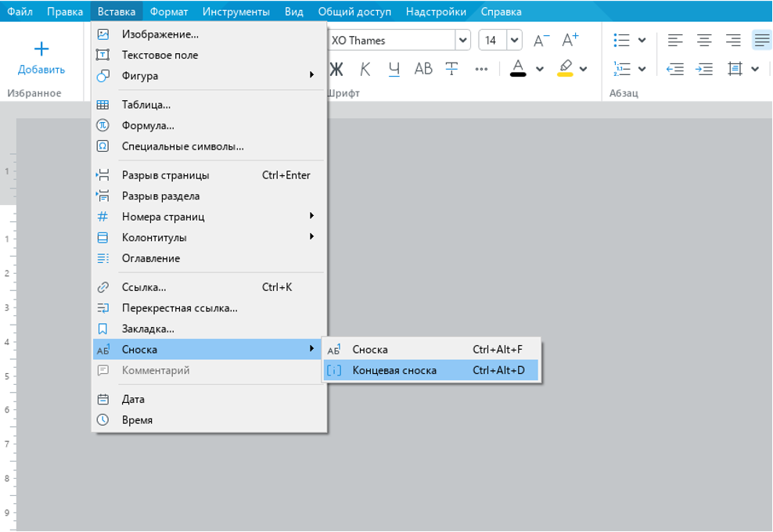Increase paragraph indent

pos(704,69)
